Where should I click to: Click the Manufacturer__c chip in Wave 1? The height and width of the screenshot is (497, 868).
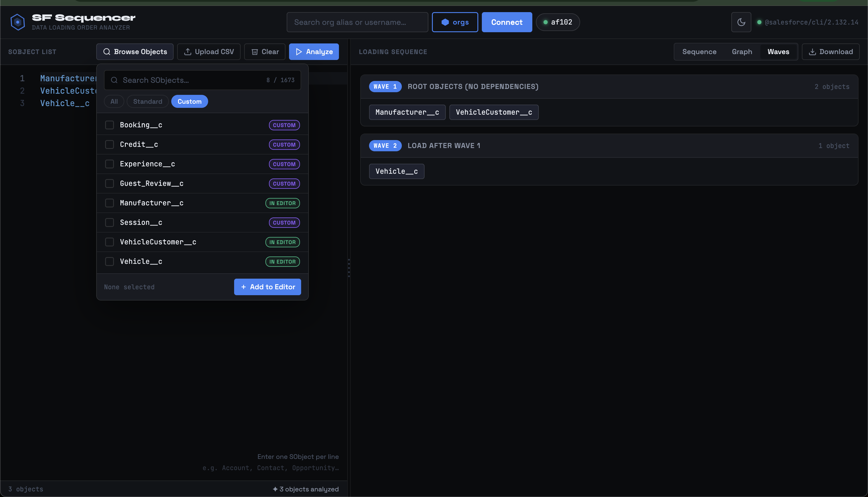(x=407, y=112)
